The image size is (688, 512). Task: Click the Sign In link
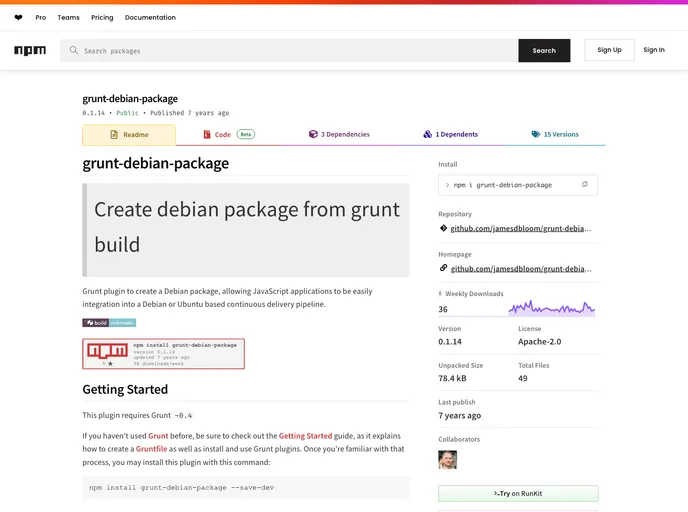coord(654,50)
